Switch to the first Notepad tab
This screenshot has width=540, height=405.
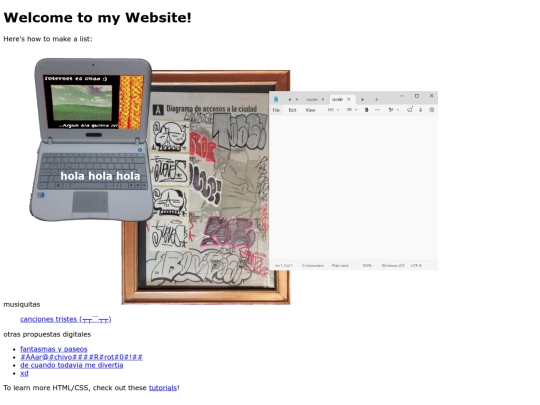pyautogui.click(x=312, y=100)
